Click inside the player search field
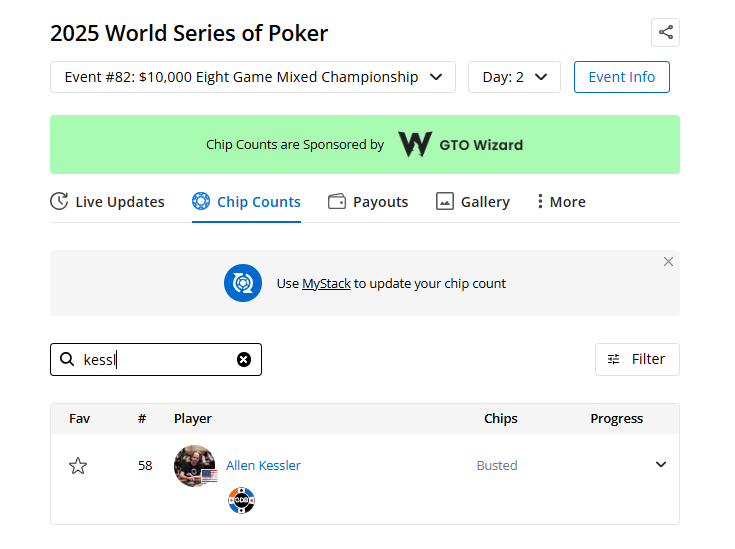735x549 pixels. [155, 360]
